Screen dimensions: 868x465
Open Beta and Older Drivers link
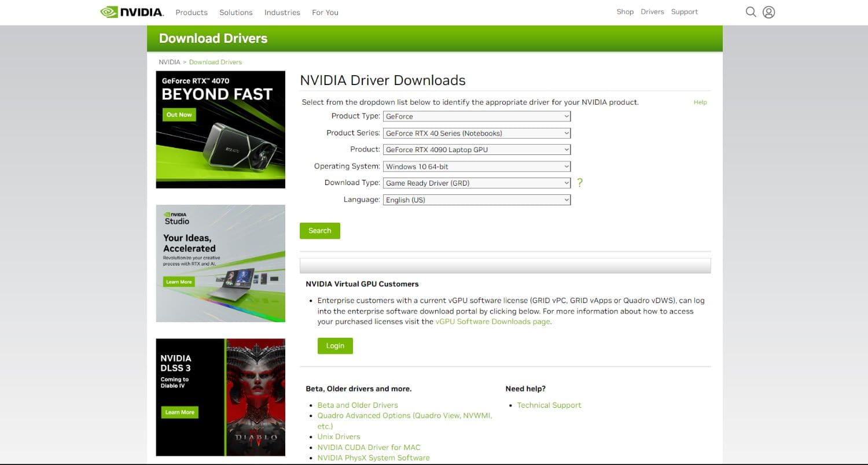pyautogui.click(x=358, y=405)
